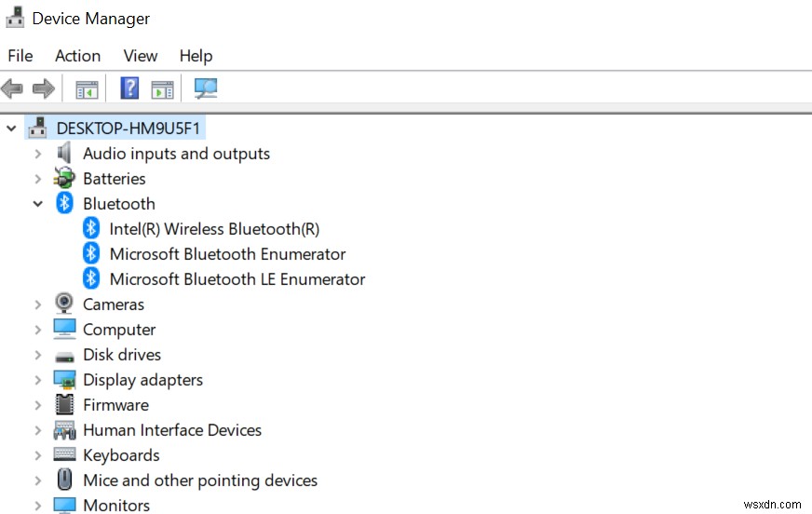Click the Intel(R) Wireless Bluetooth(R) device icon
Image resolution: width=812 pixels, height=514 pixels.
(91, 228)
